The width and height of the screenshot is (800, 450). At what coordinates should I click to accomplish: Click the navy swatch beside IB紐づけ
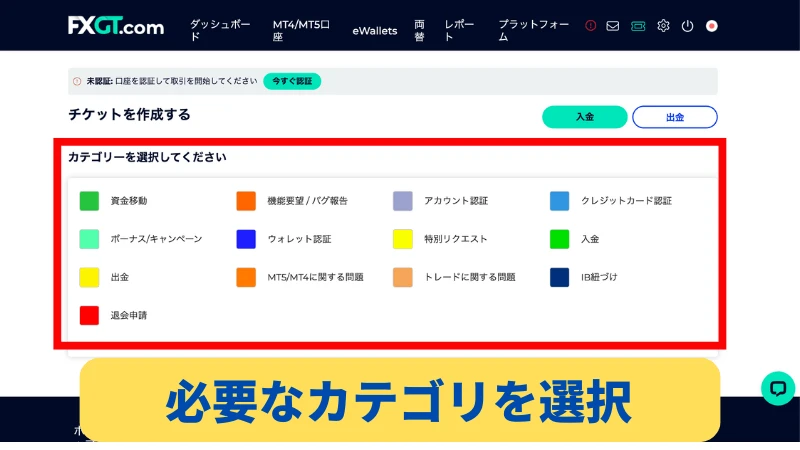point(559,277)
